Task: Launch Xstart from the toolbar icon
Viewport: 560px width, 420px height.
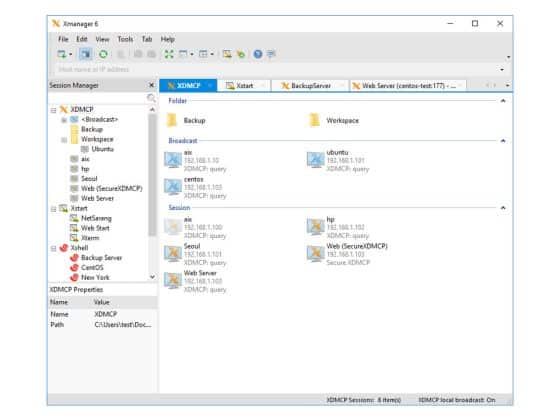Action: coord(227,54)
